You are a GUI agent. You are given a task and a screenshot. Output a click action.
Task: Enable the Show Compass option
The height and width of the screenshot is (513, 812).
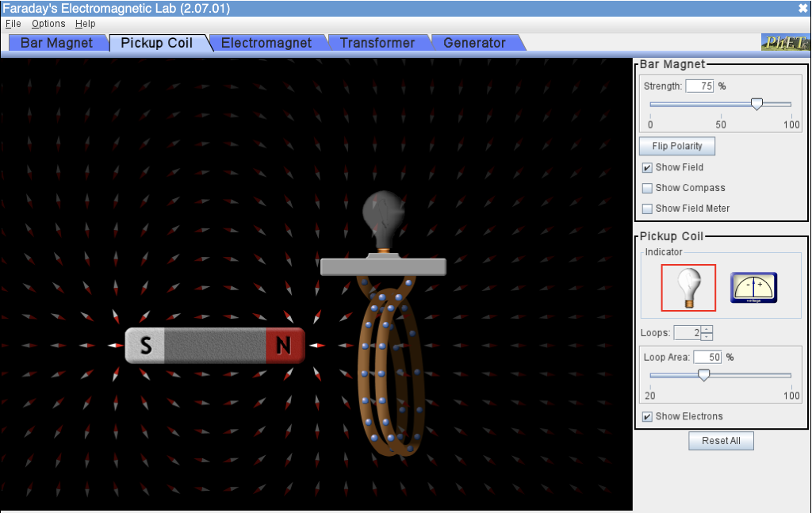(648, 188)
